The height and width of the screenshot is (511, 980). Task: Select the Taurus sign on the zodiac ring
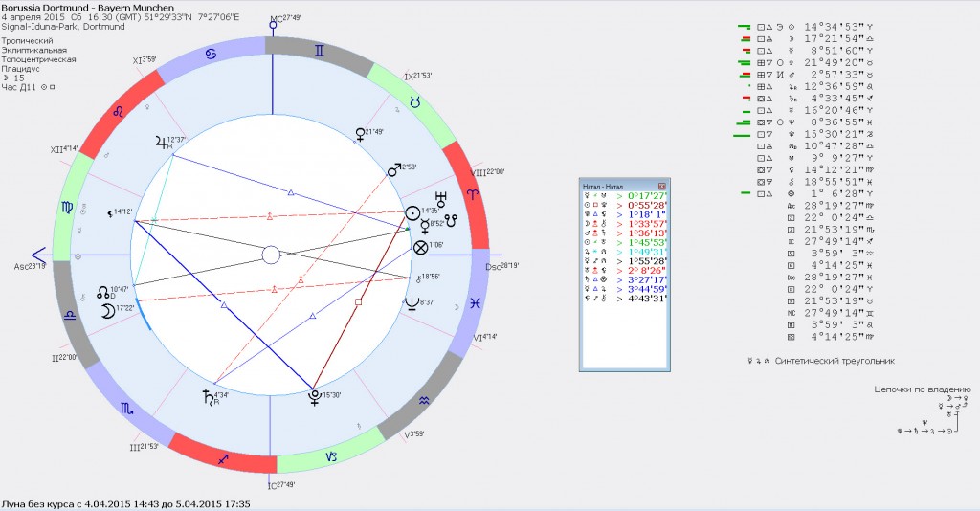coord(414,101)
